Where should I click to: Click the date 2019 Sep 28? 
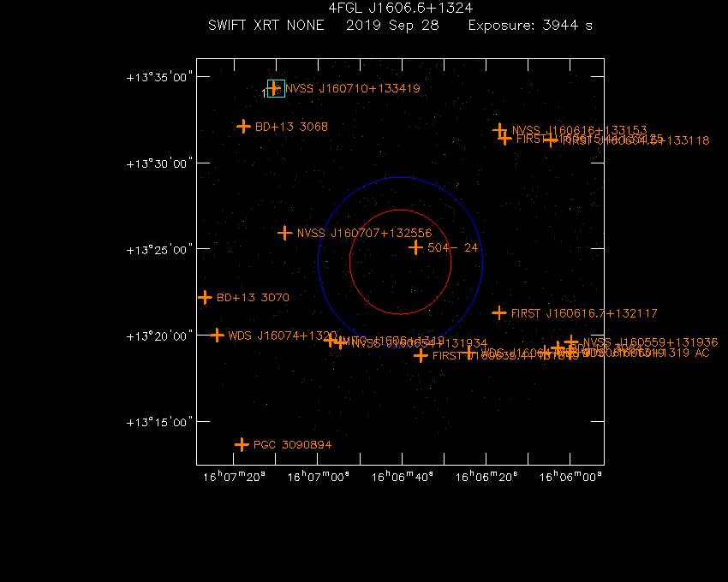point(392,25)
